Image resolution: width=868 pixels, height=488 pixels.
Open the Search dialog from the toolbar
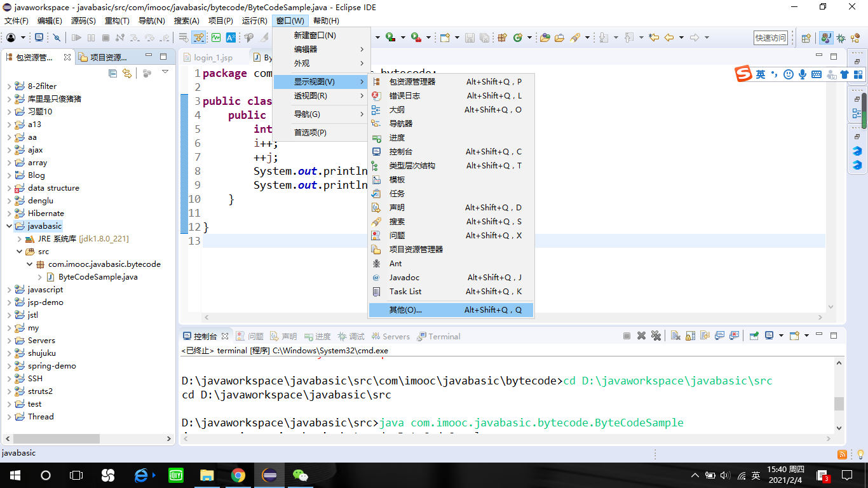pos(576,37)
